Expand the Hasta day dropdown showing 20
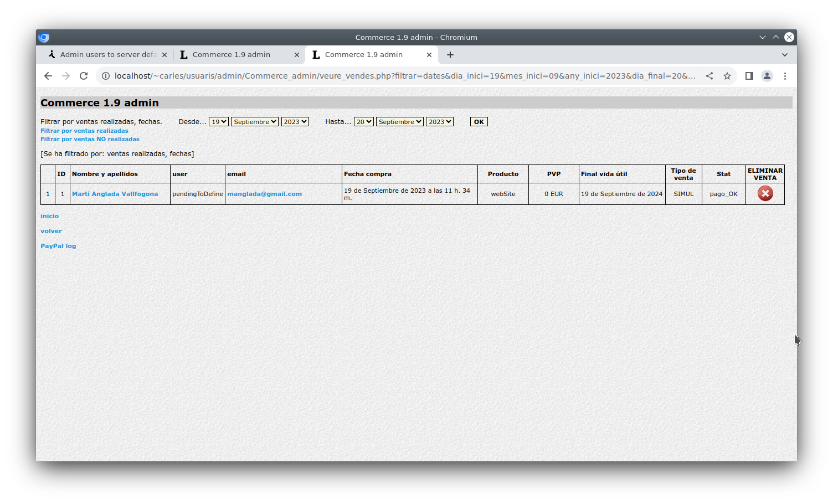 [x=364, y=122]
